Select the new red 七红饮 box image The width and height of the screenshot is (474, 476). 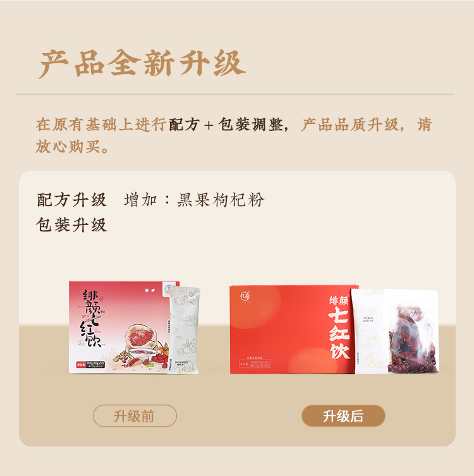(x=294, y=329)
